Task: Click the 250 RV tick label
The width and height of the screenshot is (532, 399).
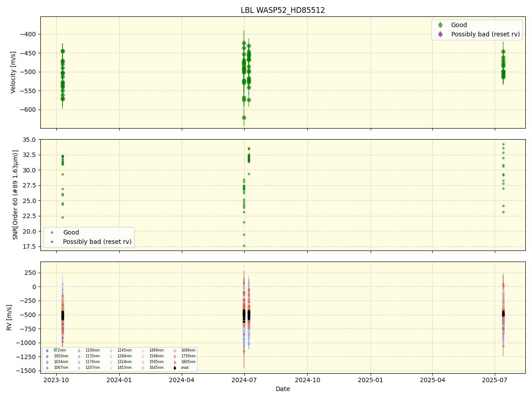Action: tap(31, 273)
